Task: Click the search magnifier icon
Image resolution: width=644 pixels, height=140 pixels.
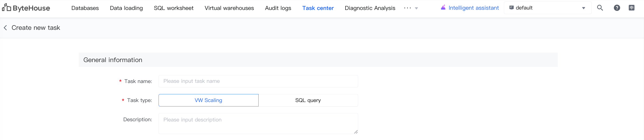Action: click(600, 8)
